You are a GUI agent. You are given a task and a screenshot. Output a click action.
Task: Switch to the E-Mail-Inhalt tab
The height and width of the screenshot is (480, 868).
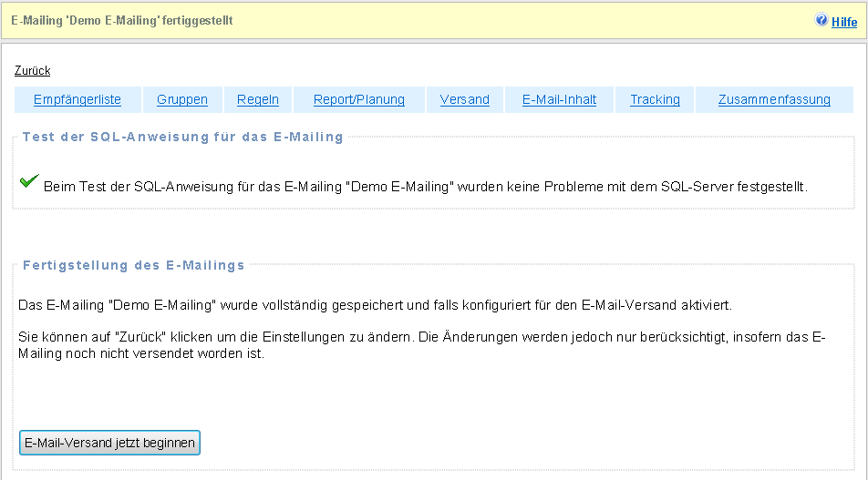(x=559, y=100)
